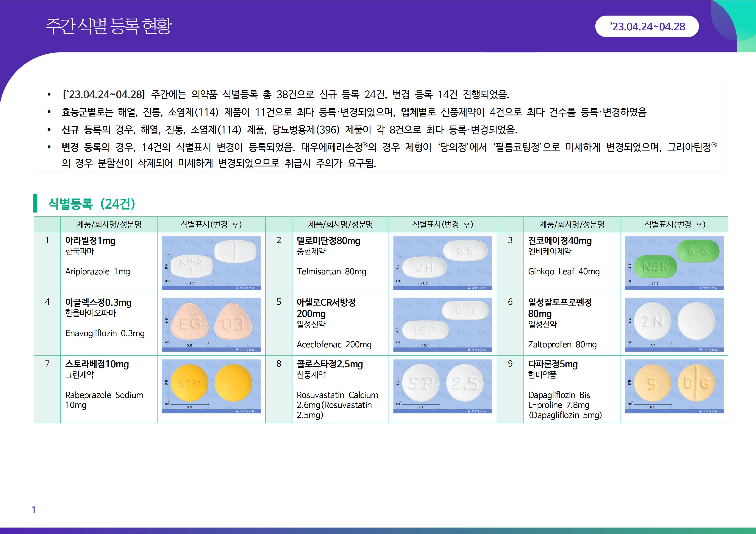Click the 식별등록 (24건) section heading
Screen dimensions: 756x534
(x=92, y=204)
